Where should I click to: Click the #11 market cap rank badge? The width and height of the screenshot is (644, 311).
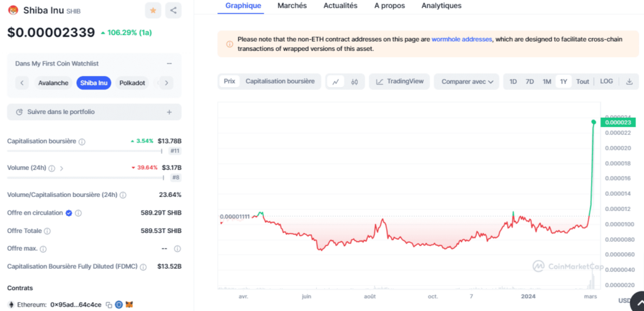[175, 151]
